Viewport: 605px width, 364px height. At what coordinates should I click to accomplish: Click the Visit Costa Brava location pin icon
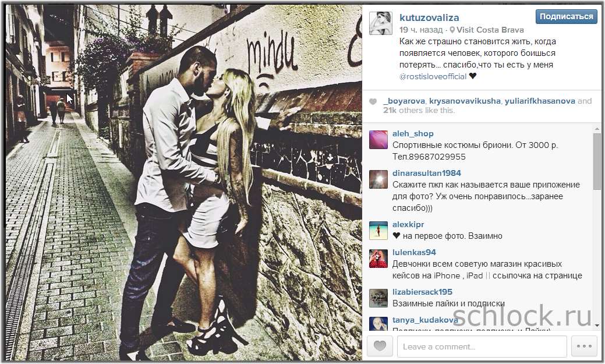tap(452, 30)
